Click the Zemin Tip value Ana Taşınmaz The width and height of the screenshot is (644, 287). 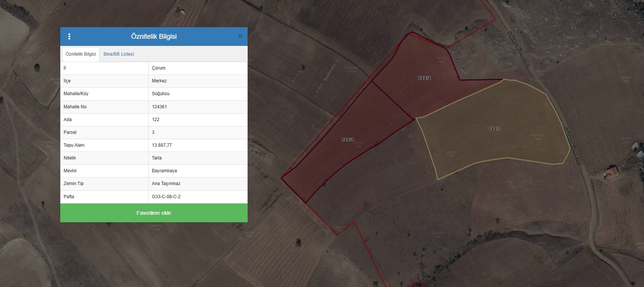pos(166,184)
